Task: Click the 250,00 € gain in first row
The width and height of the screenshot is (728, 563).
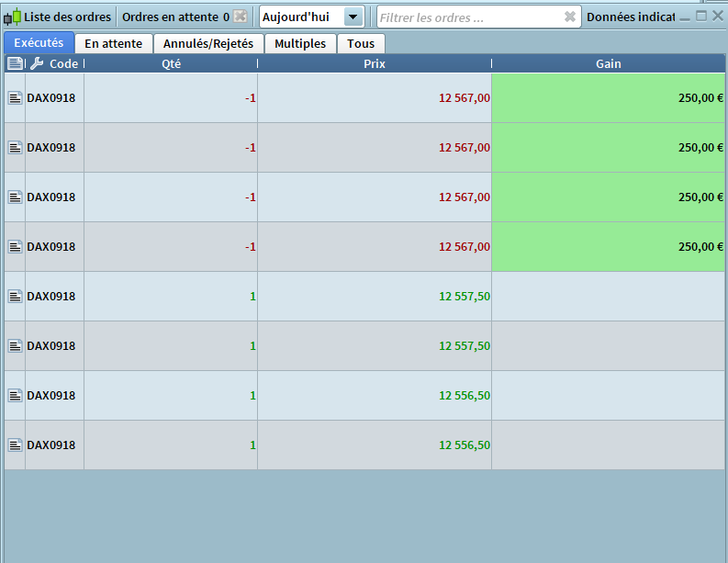Action: 700,98
